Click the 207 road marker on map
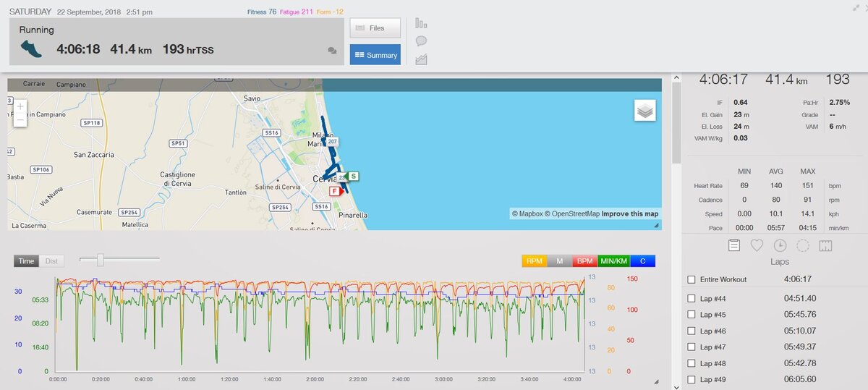The image size is (868, 390). click(333, 142)
